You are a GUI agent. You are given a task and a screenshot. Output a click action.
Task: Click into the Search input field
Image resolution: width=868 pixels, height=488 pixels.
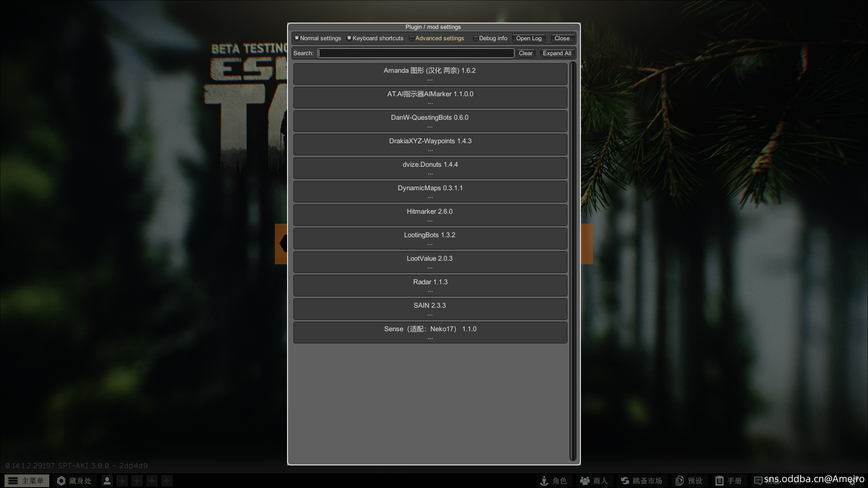[415, 53]
